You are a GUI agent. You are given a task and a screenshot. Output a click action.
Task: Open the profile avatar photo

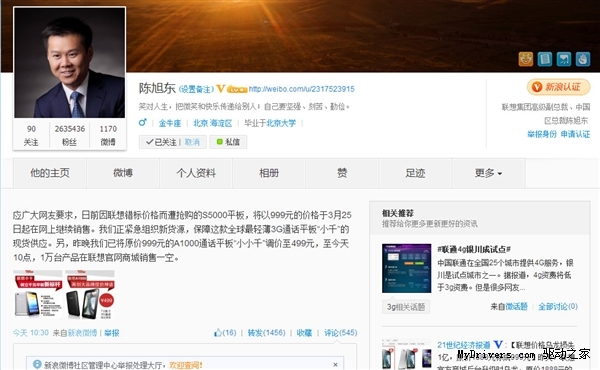click(70, 62)
